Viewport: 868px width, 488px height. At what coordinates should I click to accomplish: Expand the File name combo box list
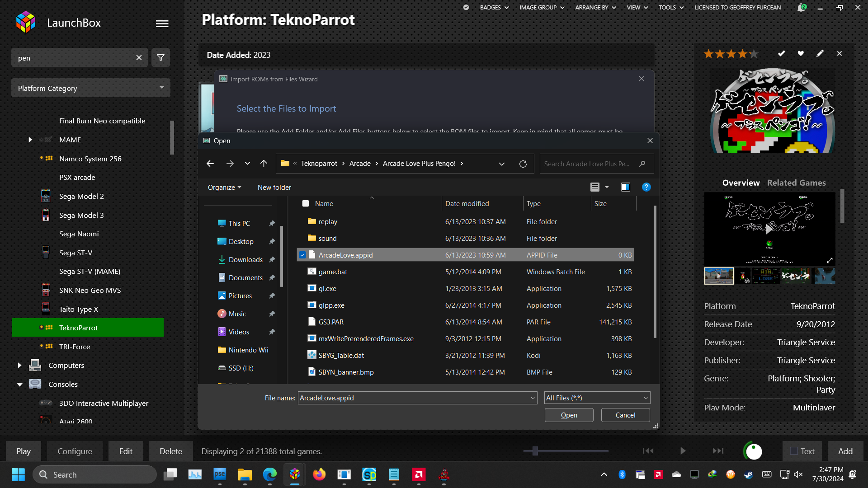(x=533, y=398)
